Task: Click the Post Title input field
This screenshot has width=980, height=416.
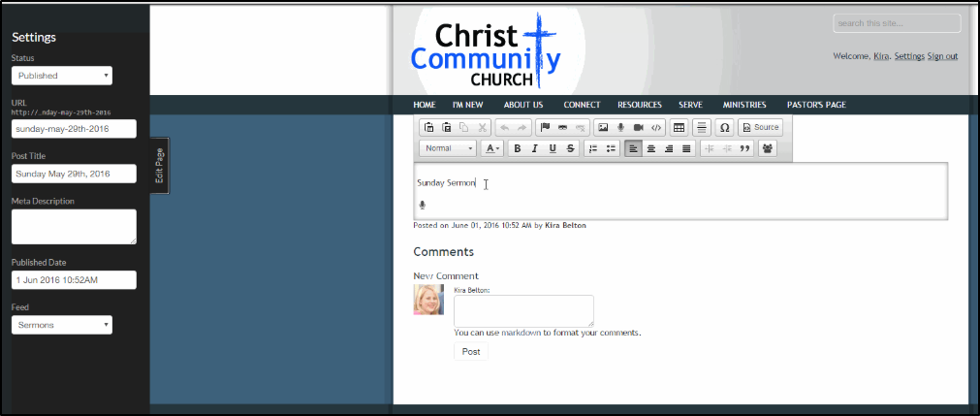Action: tap(74, 175)
